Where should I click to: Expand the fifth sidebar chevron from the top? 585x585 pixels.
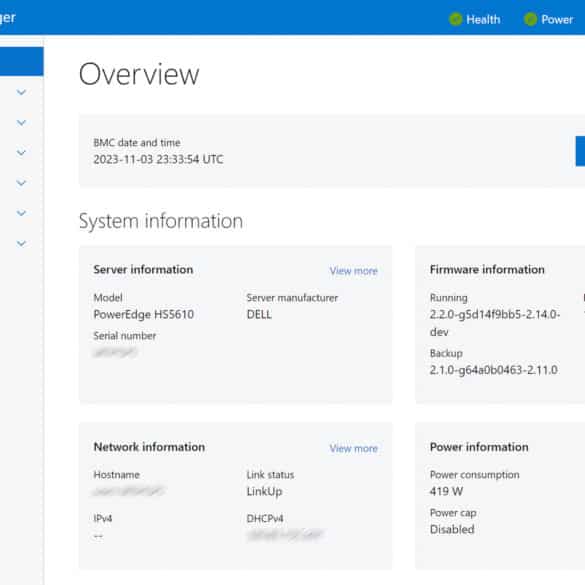(21, 213)
